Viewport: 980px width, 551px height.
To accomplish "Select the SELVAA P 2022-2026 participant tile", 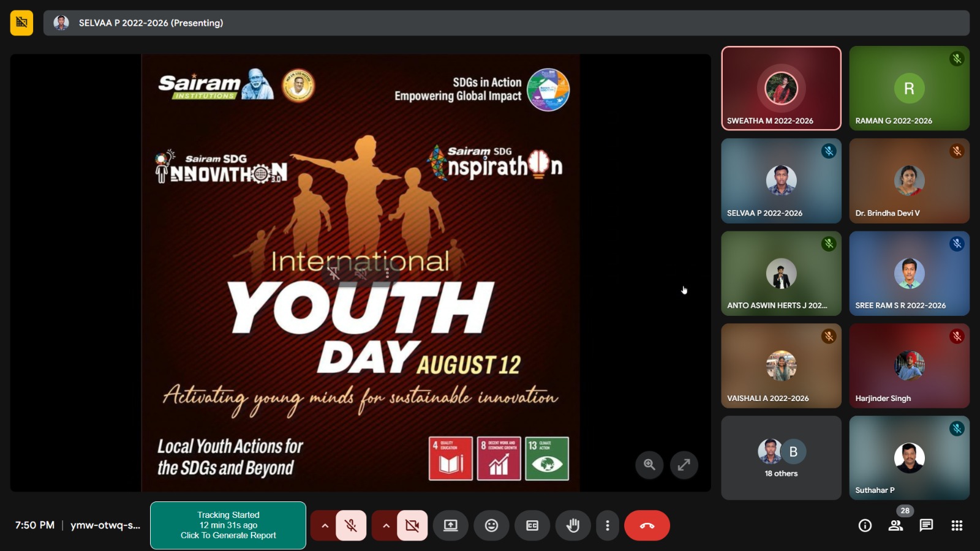I will coord(781,181).
